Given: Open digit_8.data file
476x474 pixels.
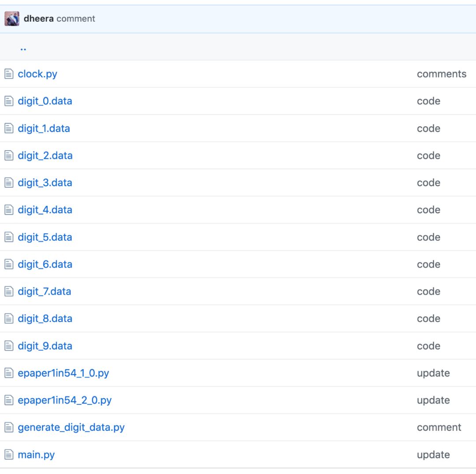Looking at the screenshot, I should click(45, 318).
